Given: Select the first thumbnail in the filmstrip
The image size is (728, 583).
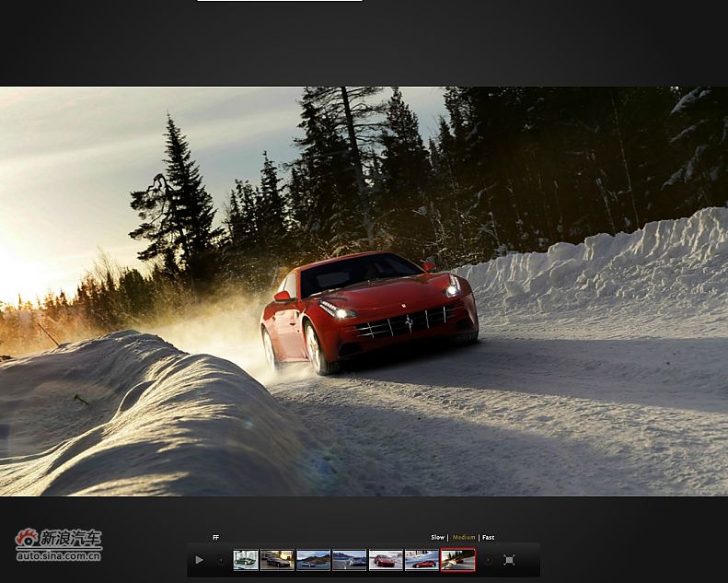Looking at the screenshot, I should [x=246, y=560].
